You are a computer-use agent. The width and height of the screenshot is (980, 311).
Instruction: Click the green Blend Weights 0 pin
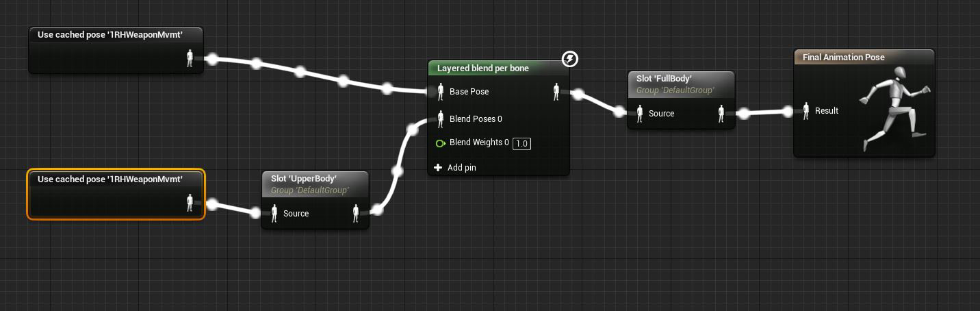tap(441, 143)
